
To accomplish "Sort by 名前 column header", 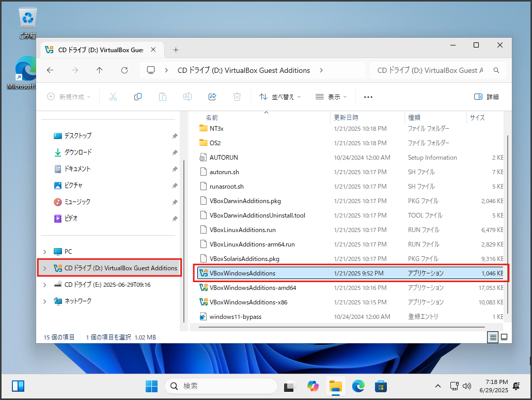I will click(212, 118).
